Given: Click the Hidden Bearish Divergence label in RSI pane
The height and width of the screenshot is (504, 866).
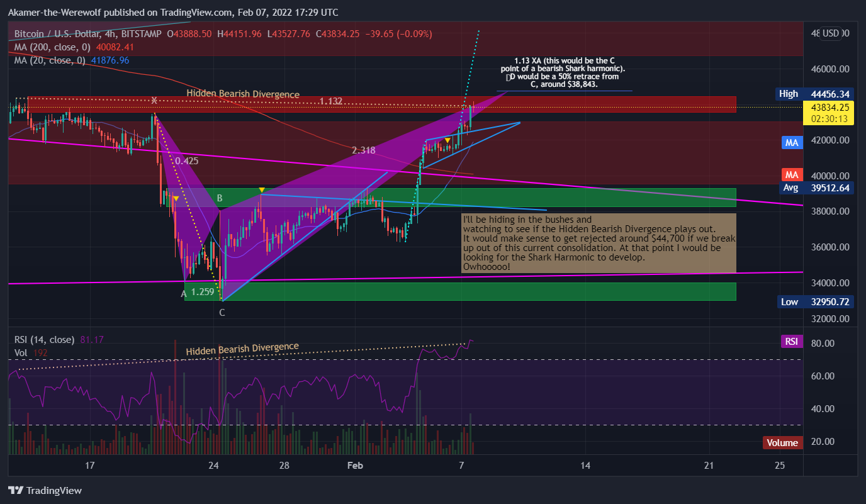Looking at the screenshot, I should click(242, 348).
